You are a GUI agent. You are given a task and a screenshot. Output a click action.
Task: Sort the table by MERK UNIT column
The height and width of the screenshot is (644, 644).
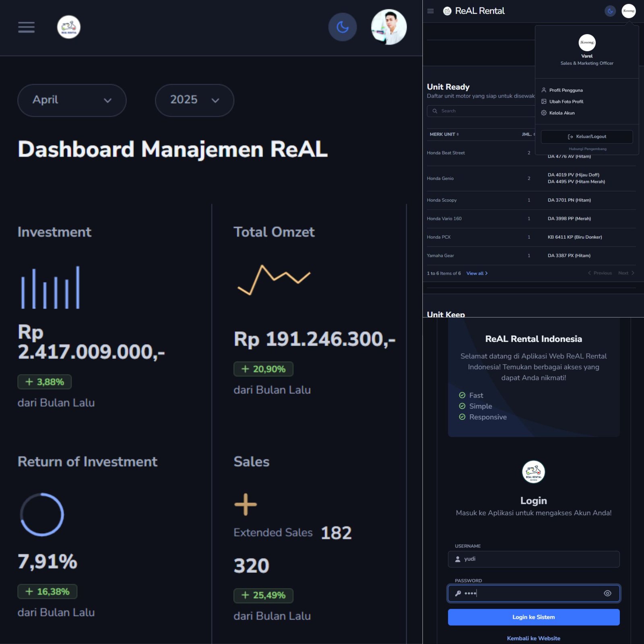(x=444, y=134)
